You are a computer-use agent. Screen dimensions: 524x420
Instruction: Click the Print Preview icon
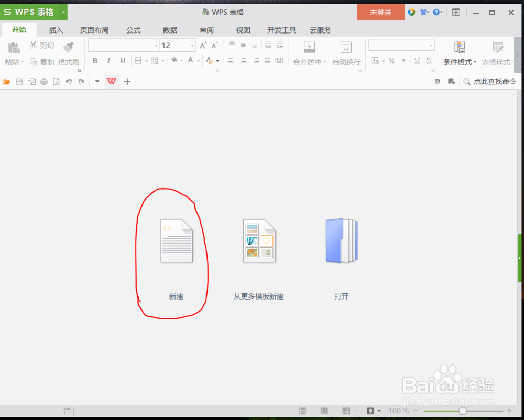tap(56, 82)
